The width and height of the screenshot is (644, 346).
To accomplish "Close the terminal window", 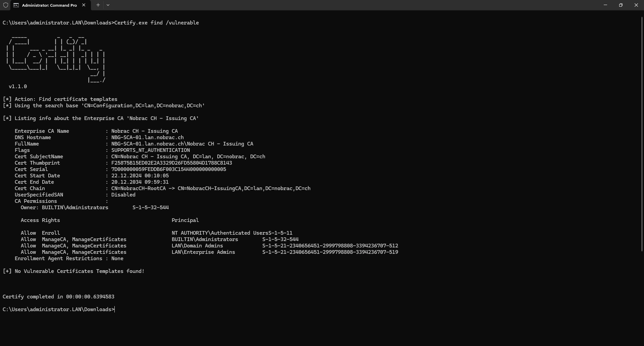I will pyautogui.click(x=636, y=5).
